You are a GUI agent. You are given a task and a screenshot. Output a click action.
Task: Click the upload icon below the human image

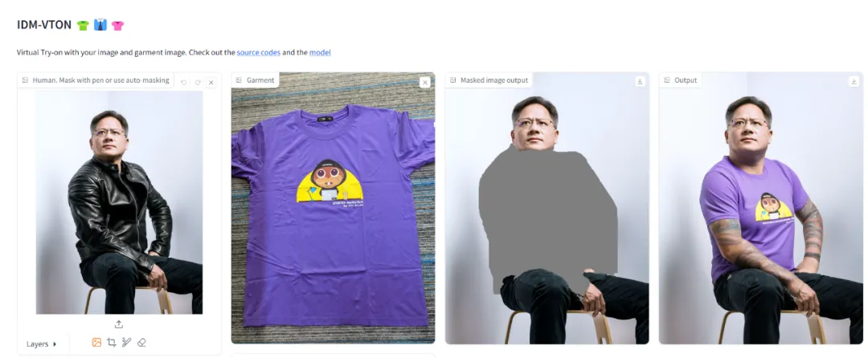(x=118, y=324)
